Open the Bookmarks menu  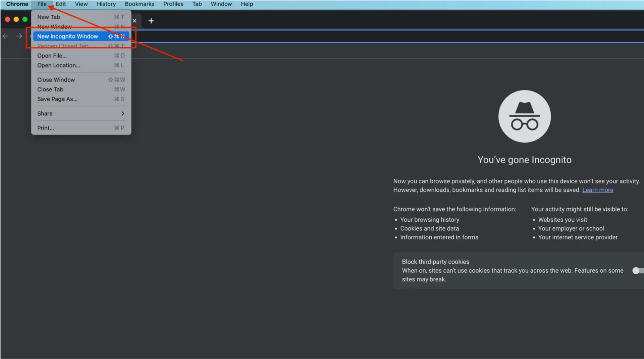tap(140, 4)
